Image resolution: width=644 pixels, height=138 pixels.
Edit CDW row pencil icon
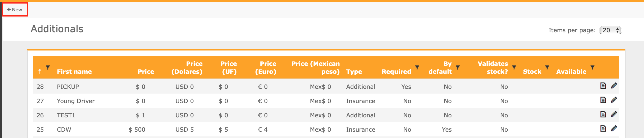[614, 128]
